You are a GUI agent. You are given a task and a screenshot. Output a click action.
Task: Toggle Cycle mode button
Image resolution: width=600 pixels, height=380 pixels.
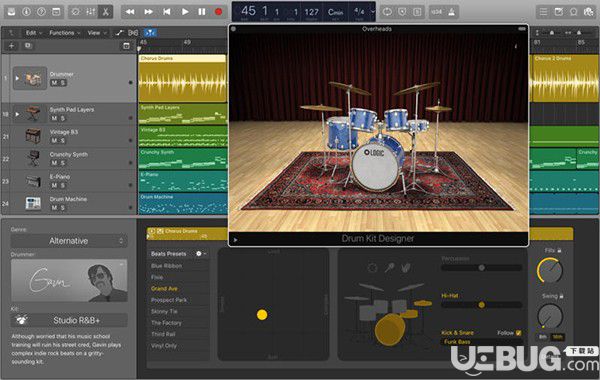pos(387,12)
